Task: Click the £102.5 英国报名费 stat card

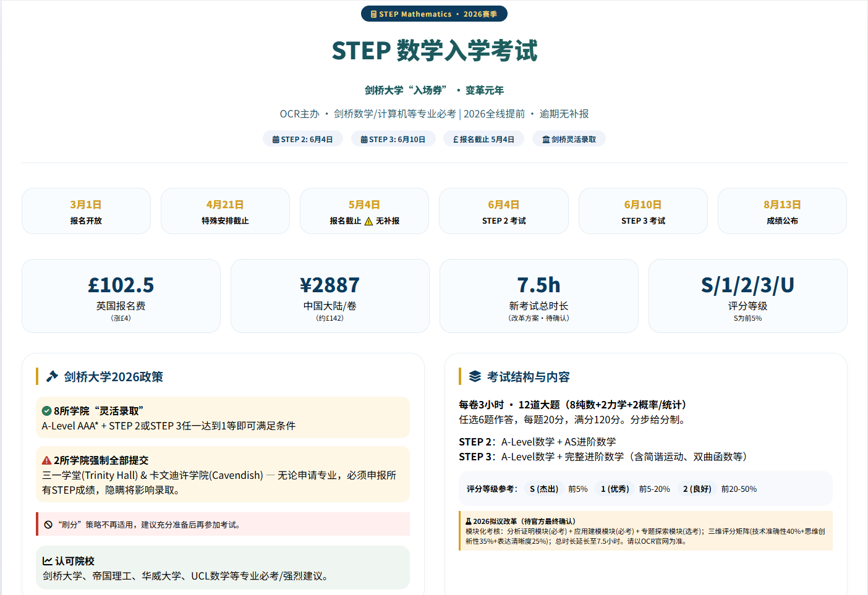Action: 121,296
